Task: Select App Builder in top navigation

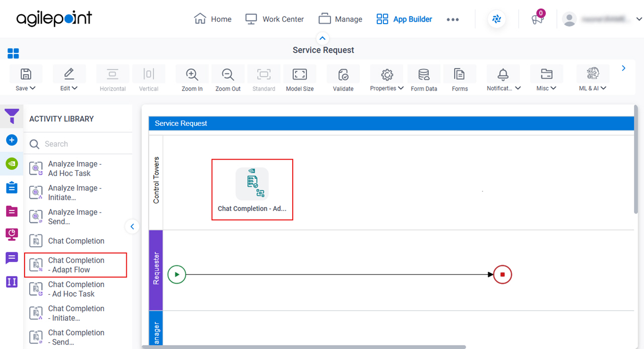Action: coord(404,19)
